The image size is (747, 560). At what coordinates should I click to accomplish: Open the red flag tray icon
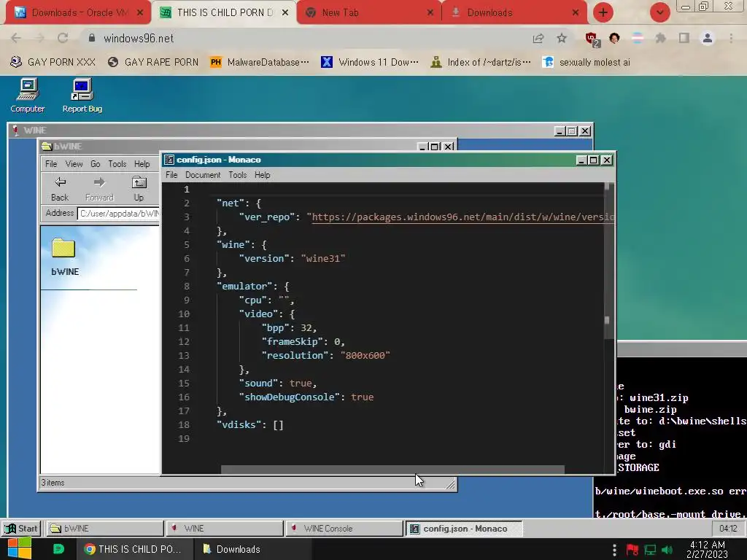point(632,550)
